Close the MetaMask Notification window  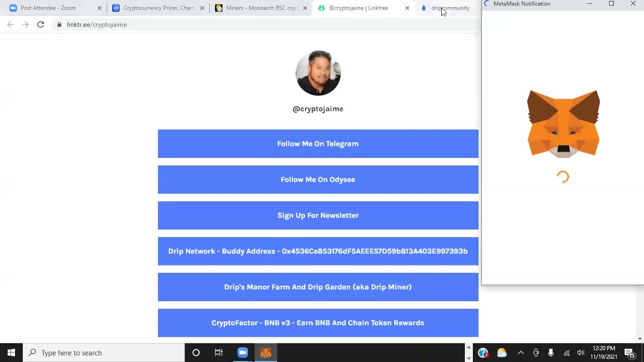point(633,4)
